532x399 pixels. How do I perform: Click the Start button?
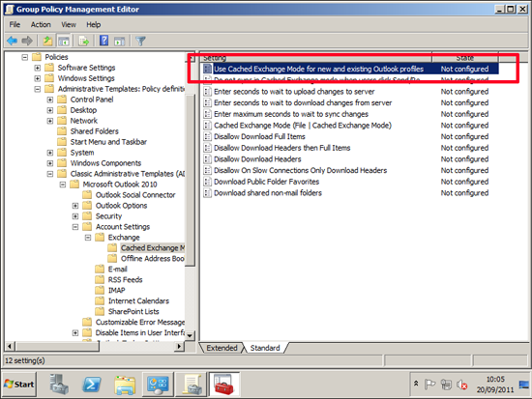[x=19, y=385]
